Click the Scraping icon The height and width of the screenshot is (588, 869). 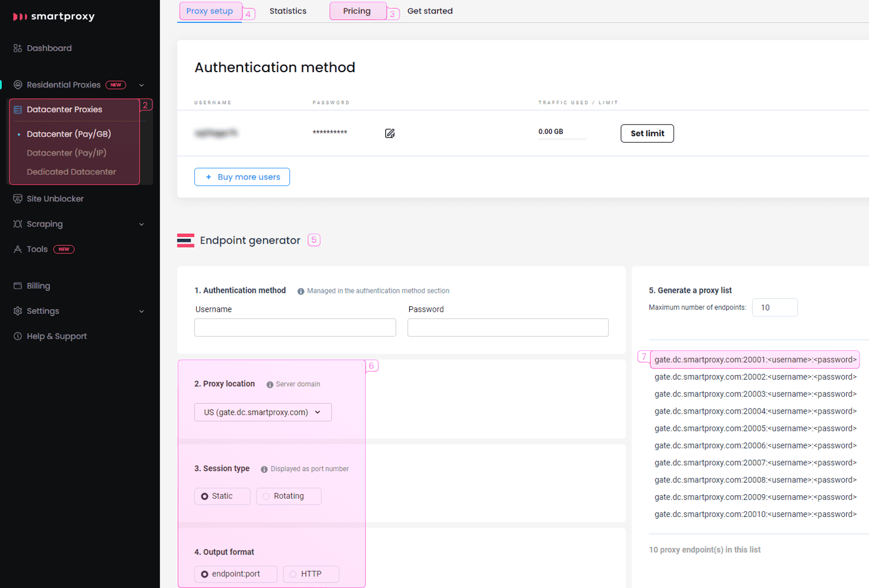point(18,224)
